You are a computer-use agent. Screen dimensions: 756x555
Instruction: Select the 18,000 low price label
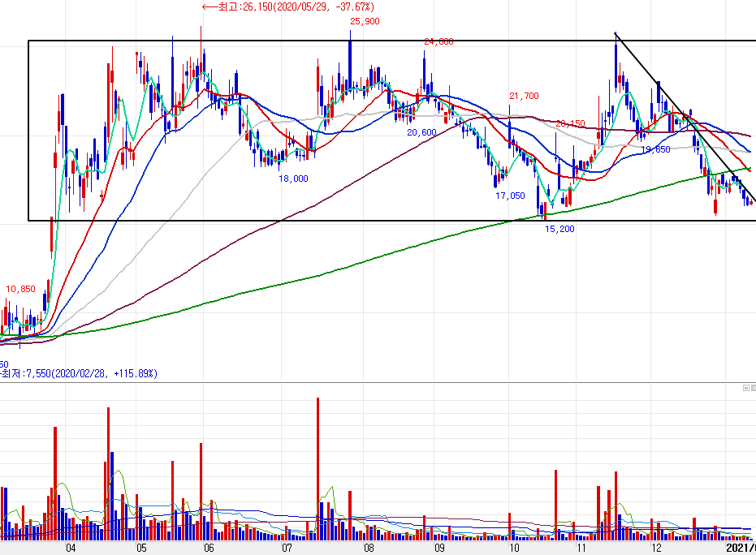point(293,179)
